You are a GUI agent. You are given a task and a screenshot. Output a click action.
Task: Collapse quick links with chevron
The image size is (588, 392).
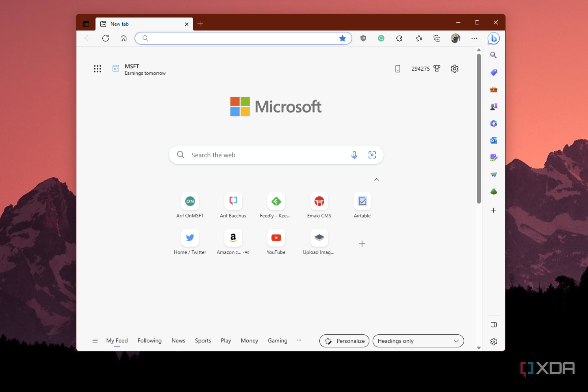tap(377, 180)
